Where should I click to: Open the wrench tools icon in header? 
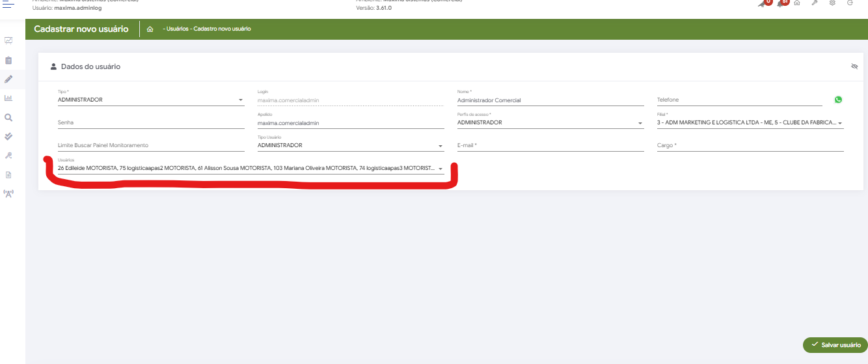pos(815,3)
